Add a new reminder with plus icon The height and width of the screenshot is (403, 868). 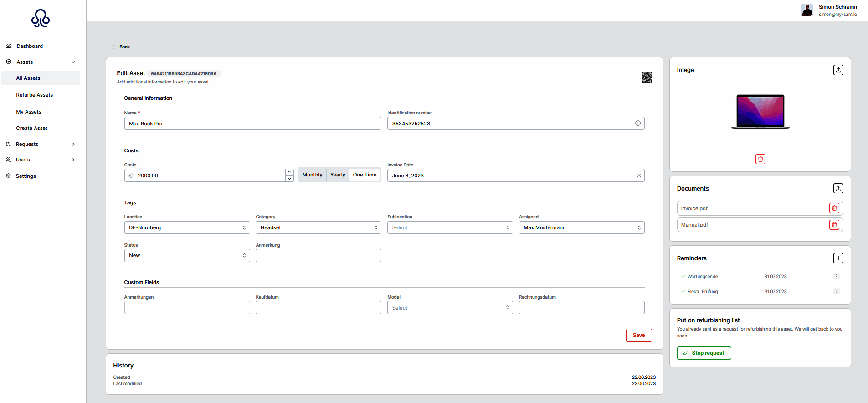(838, 258)
